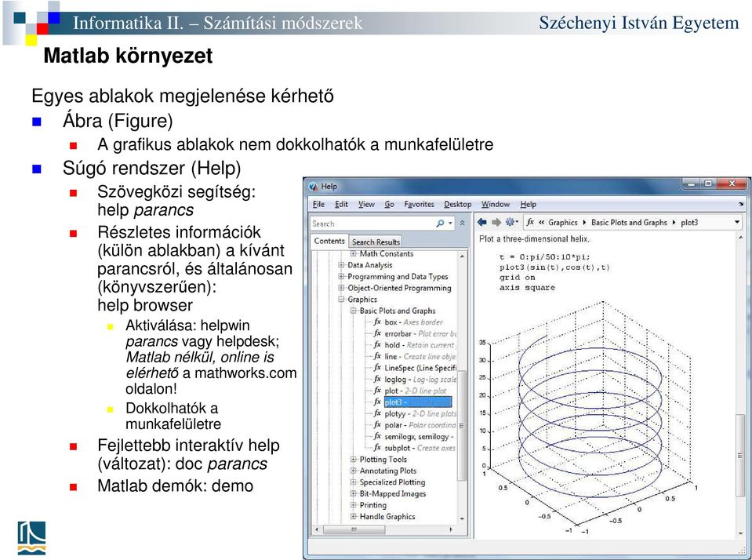Click the fx icon next to semilogx, semilogy
This screenshot has height=560, width=752.
pos(377,437)
